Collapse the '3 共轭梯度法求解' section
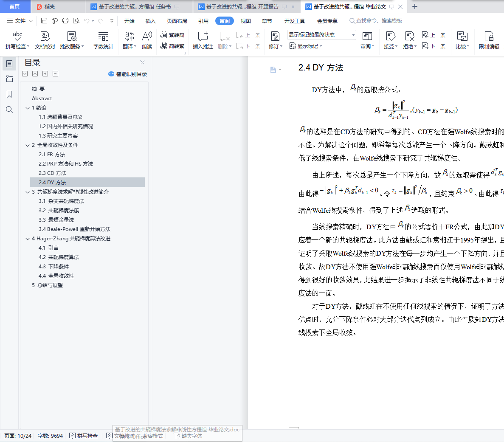The height and width of the screenshot is (442, 504). 28,192
